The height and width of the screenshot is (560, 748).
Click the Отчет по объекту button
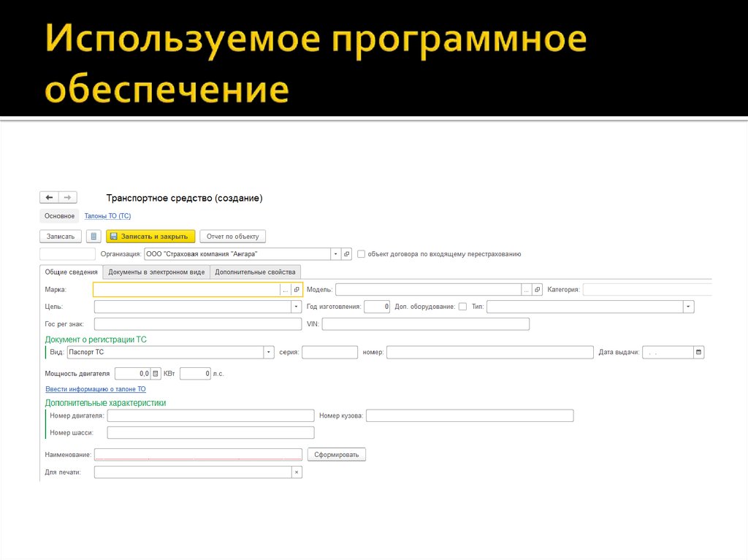pyautogui.click(x=233, y=236)
